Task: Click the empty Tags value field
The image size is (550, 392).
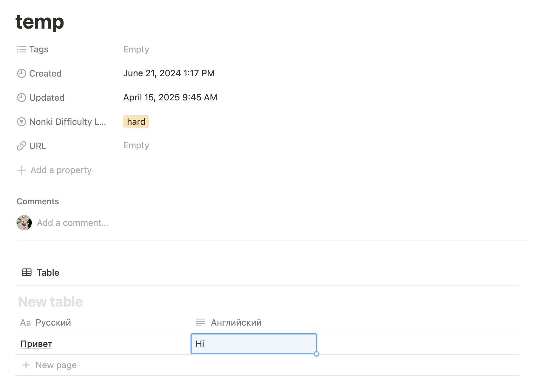Action: 136,49
